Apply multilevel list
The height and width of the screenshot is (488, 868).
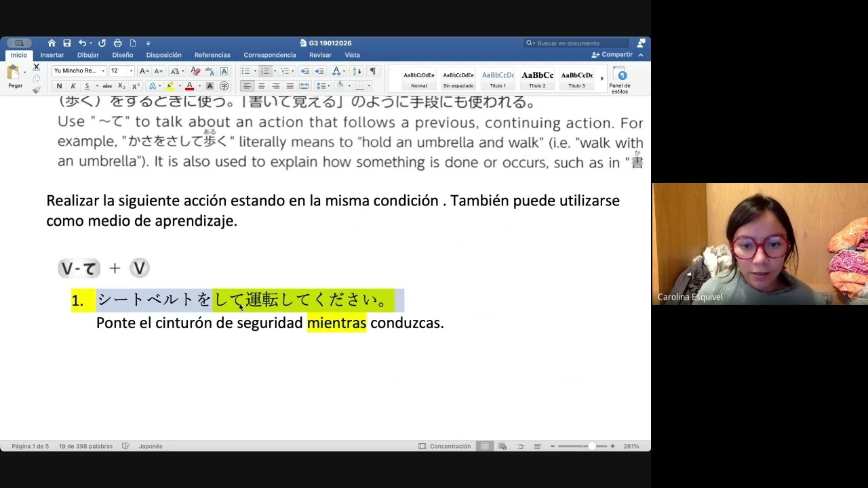285,70
